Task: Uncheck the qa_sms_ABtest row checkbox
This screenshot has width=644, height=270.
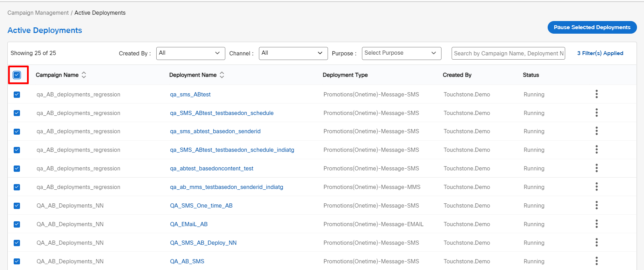Action: point(17,95)
